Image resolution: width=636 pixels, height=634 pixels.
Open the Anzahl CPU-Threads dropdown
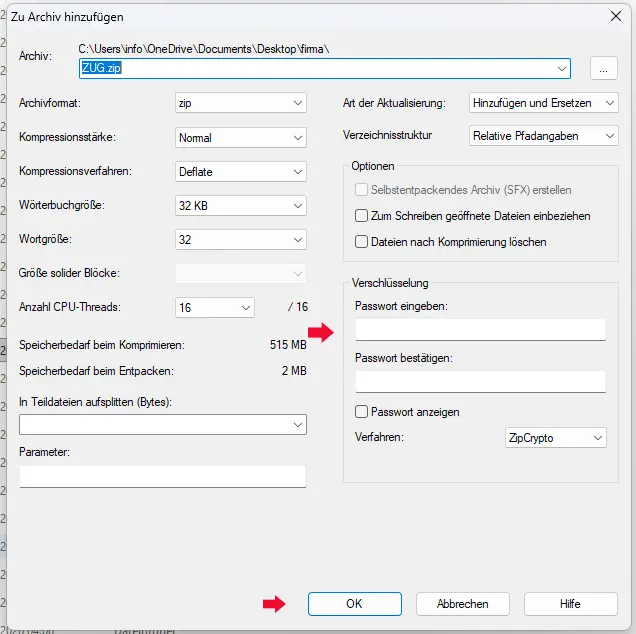(215, 307)
